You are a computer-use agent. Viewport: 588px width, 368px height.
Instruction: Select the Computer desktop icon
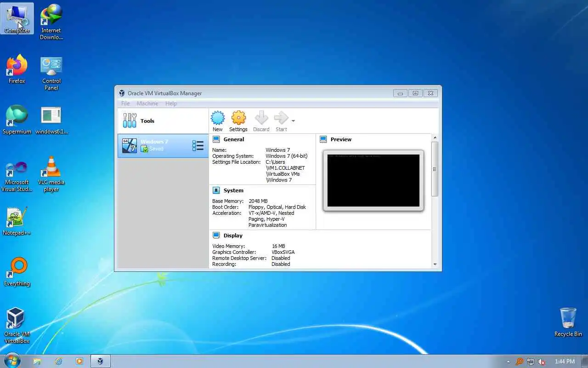tap(17, 18)
